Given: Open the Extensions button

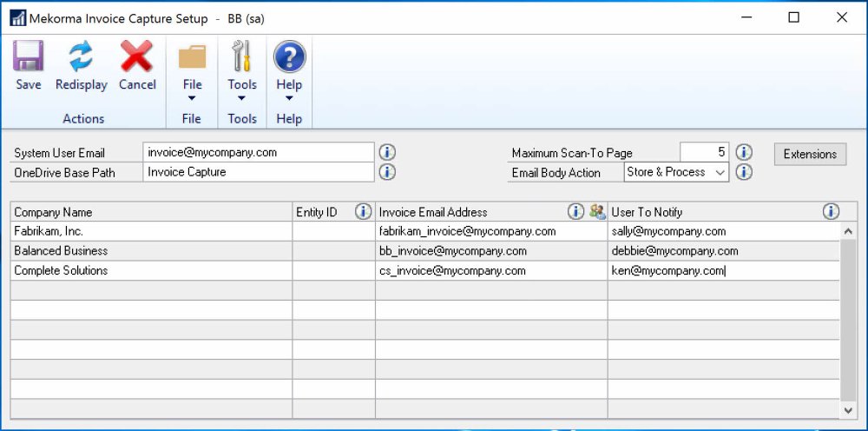Looking at the screenshot, I should pos(810,154).
